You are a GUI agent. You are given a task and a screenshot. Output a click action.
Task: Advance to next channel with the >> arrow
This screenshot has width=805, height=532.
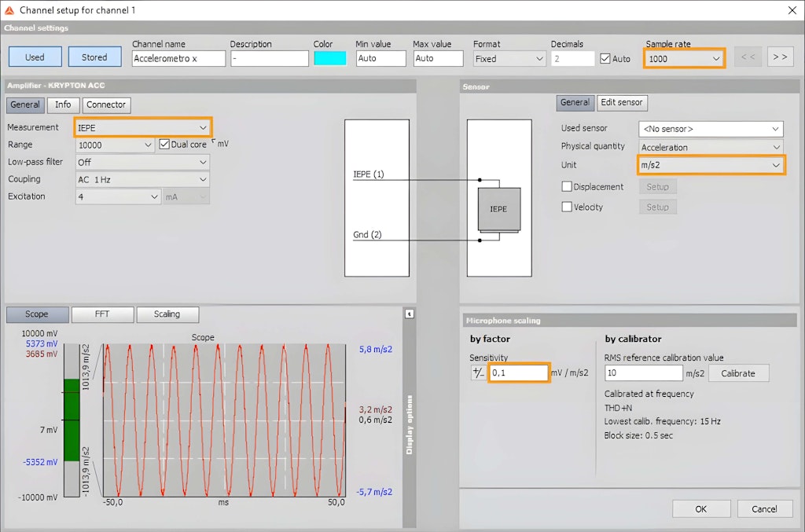[x=779, y=56]
